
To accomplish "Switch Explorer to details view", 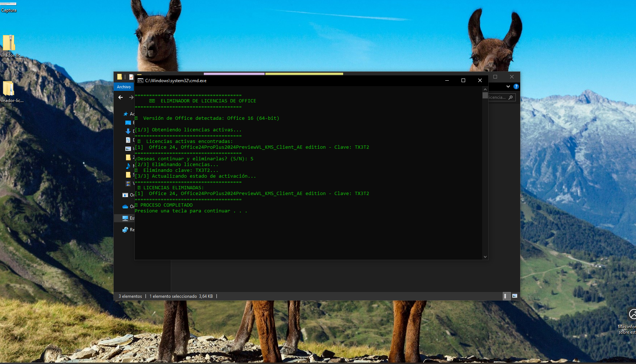I will 506,296.
